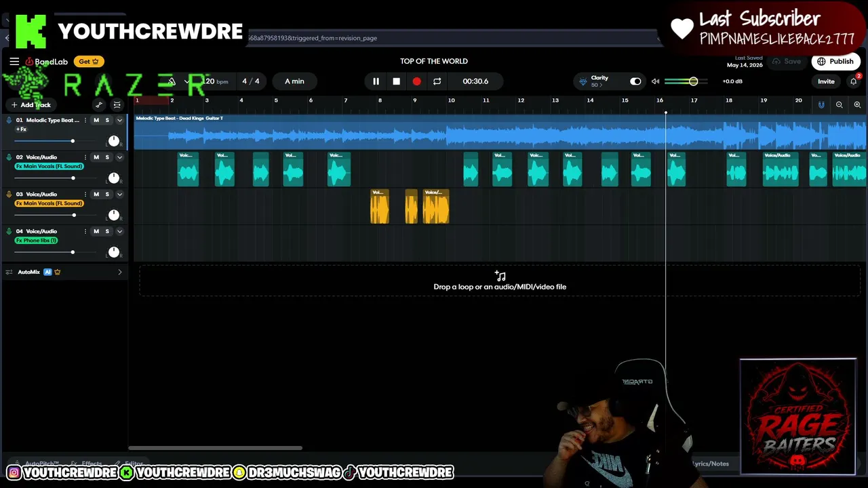
Task: Open the Lyrics/Notes tab
Action: pyautogui.click(x=710, y=464)
